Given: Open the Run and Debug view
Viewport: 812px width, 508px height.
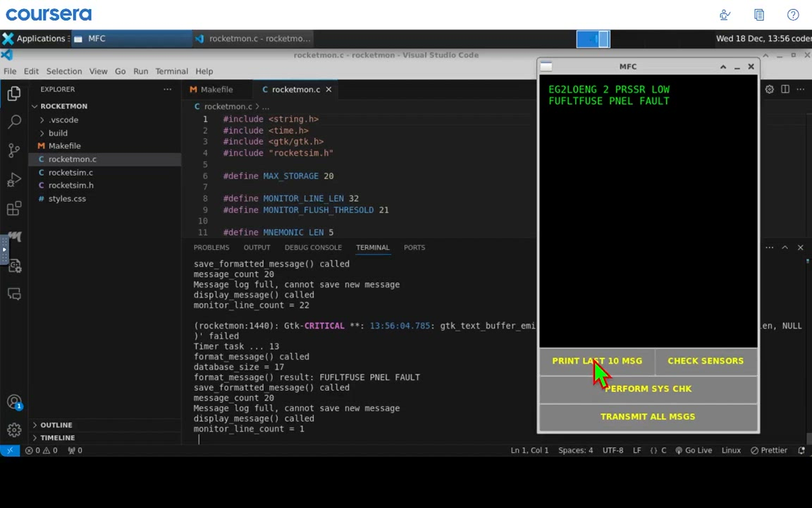Looking at the screenshot, I should pyautogui.click(x=14, y=180).
